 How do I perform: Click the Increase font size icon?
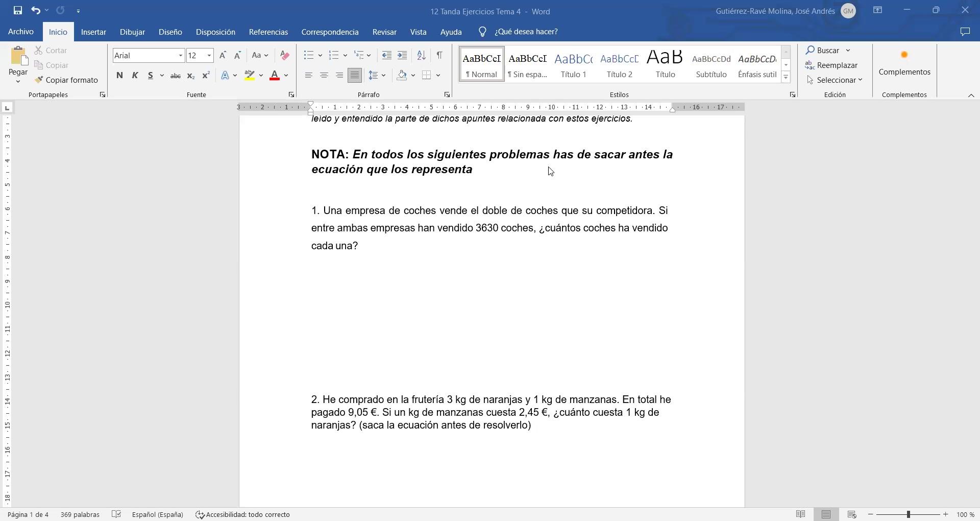[223, 55]
